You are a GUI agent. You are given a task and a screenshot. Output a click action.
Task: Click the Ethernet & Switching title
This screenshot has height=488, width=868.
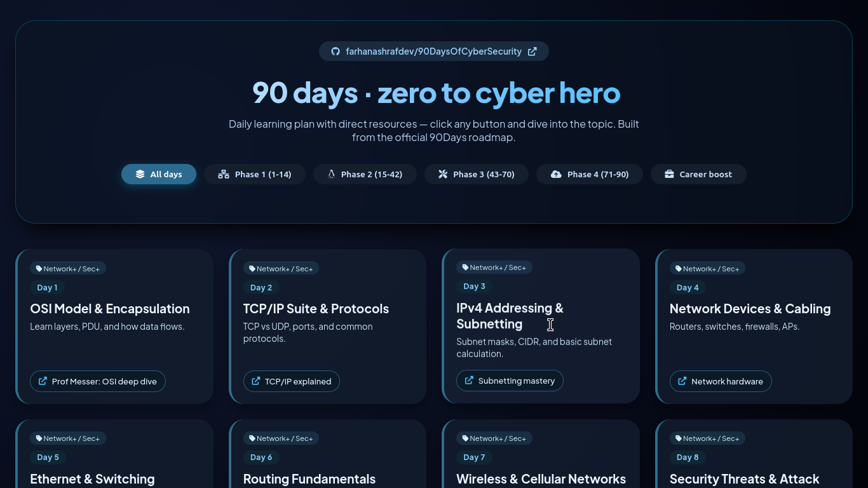coord(92,479)
